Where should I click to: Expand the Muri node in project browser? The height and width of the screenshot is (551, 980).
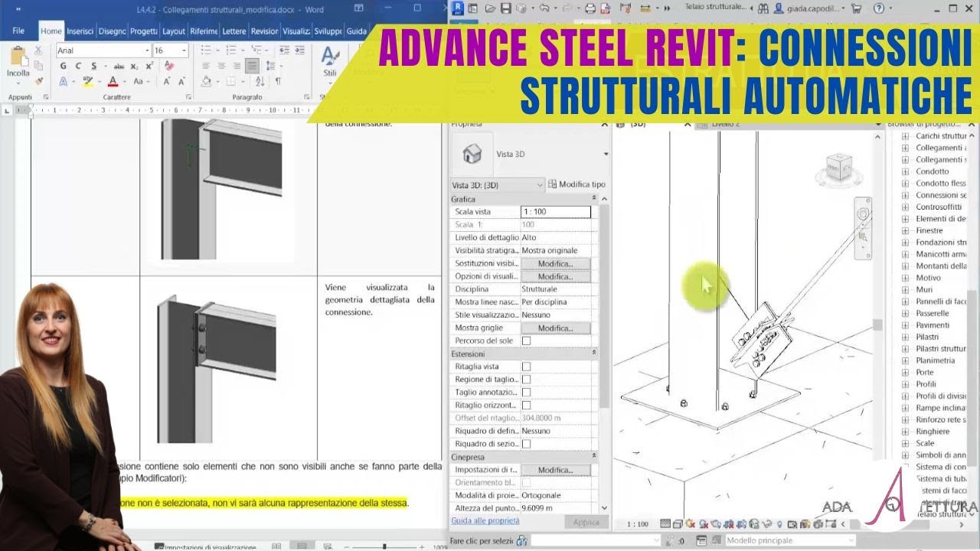click(905, 289)
